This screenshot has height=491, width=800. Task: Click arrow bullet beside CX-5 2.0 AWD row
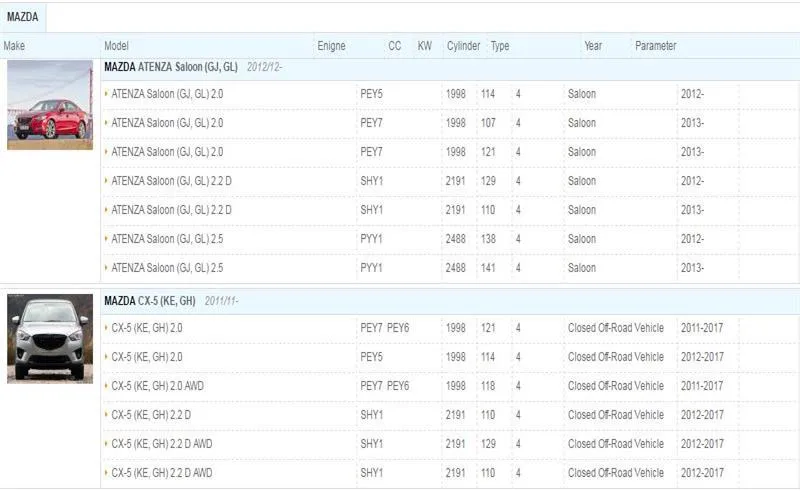(106, 386)
